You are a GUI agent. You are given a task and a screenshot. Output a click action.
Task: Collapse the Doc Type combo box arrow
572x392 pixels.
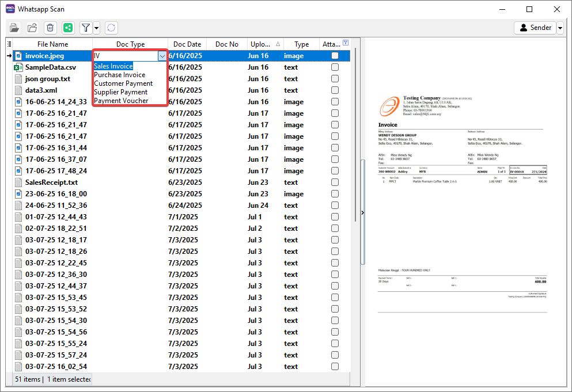[161, 56]
